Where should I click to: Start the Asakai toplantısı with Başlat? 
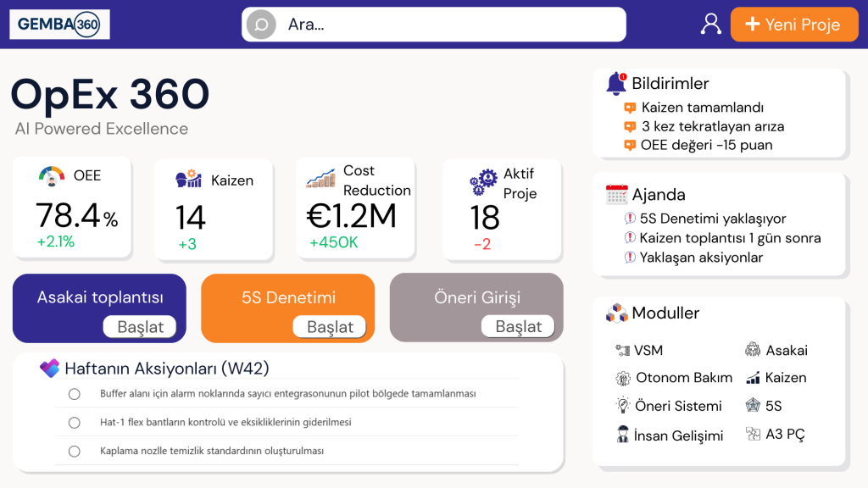point(140,326)
